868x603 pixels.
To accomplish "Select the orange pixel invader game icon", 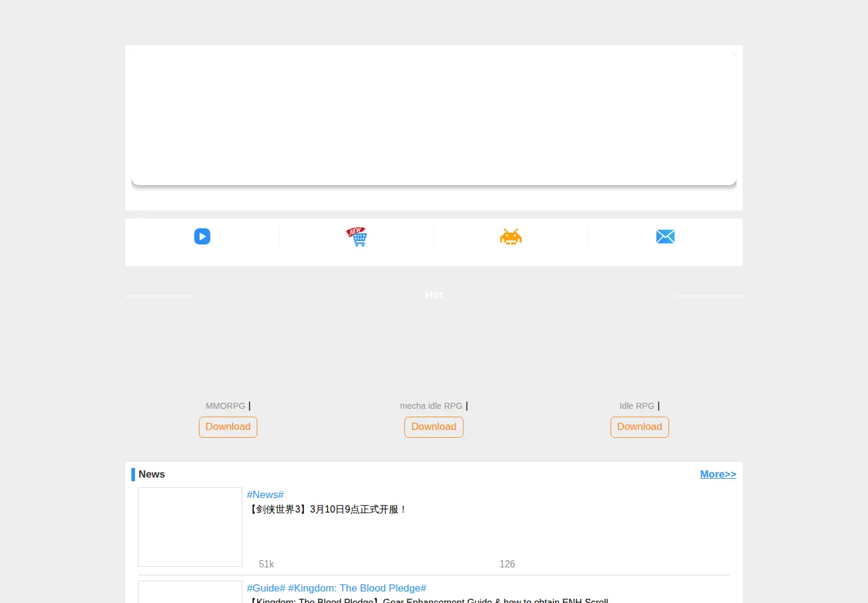I will [511, 236].
